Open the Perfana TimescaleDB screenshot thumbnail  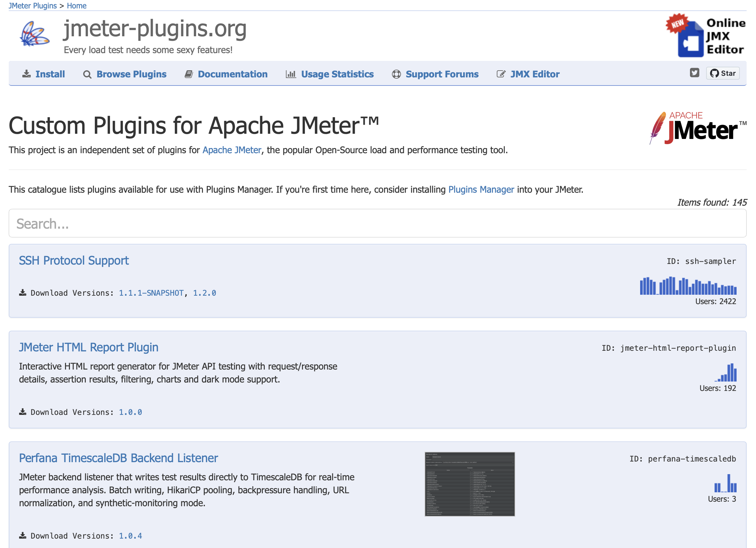(470, 484)
